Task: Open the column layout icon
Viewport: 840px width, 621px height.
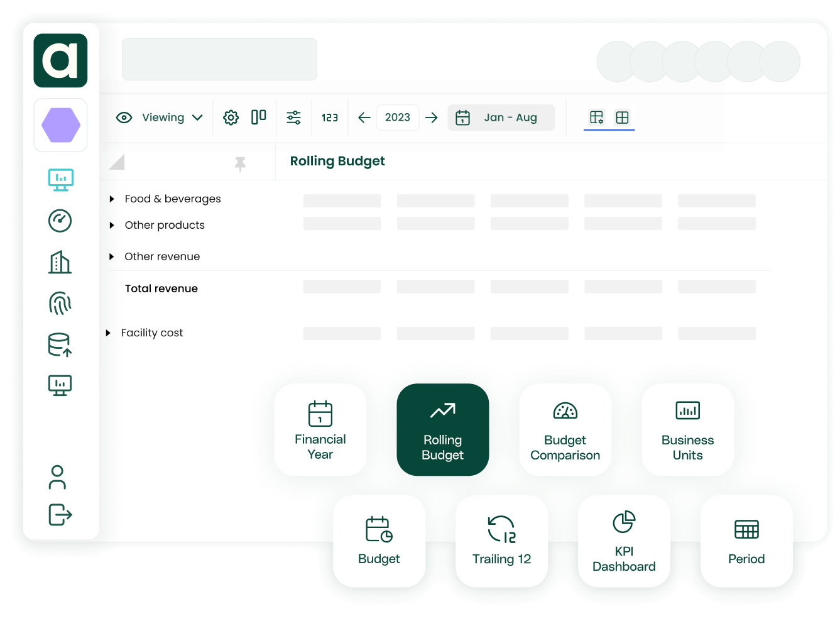Action: tap(258, 118)
